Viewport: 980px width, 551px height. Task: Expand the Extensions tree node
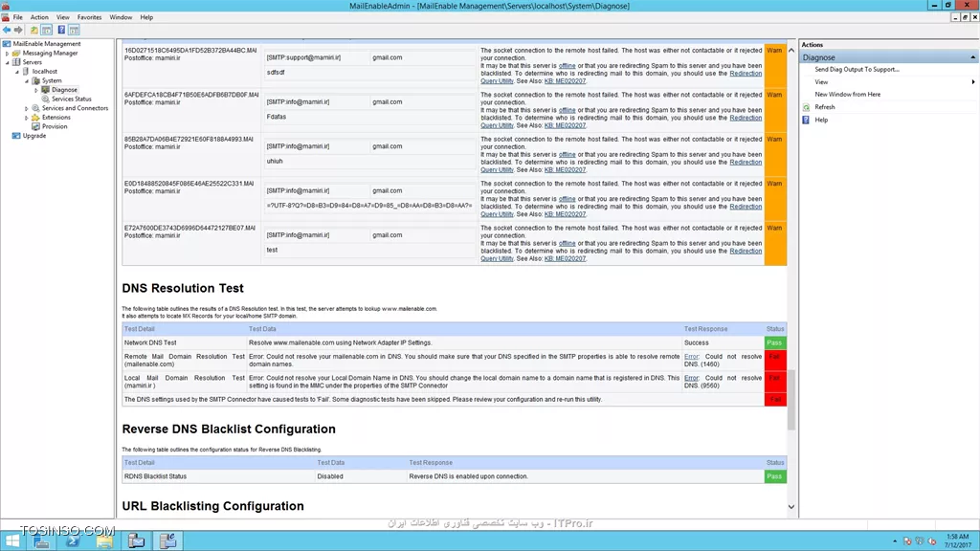(x=27, y=118)
